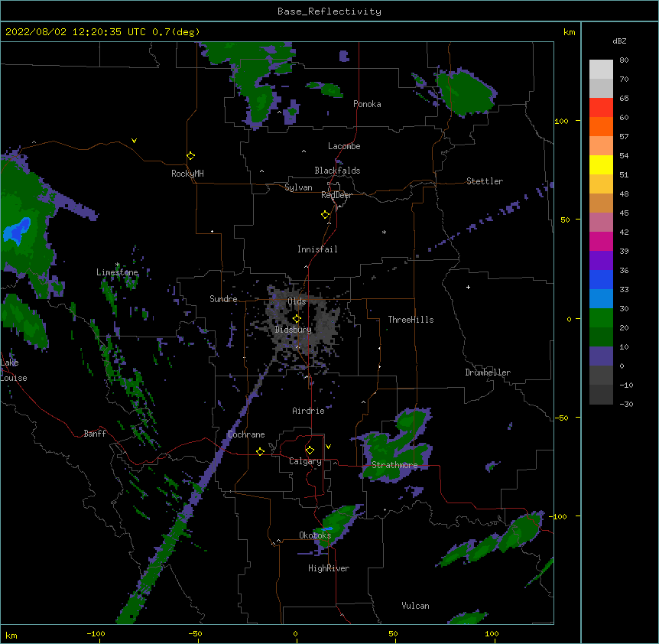The image size is (659, 644).
Task: Click the Stettler town label
Action: coord(485,181)
